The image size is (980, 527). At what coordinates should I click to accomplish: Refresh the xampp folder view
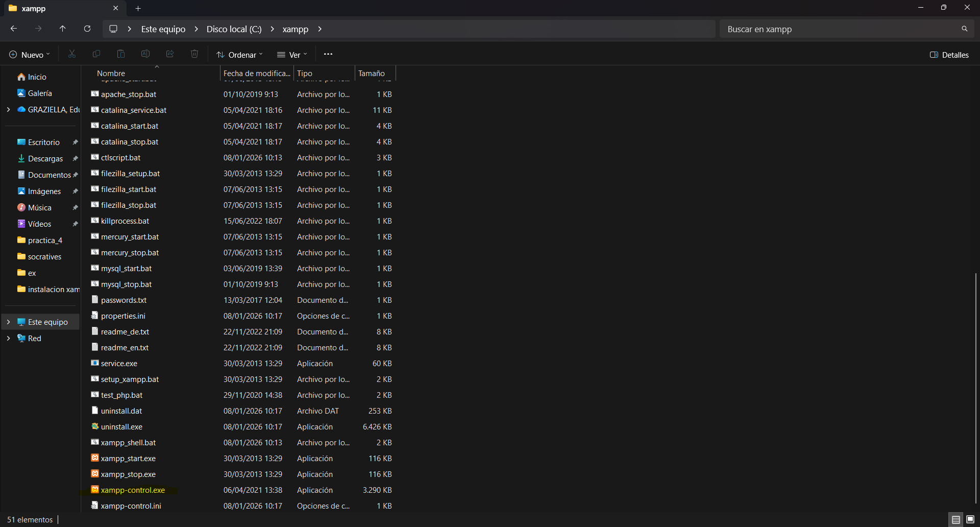pyautogui.click(x=87, y=29)
